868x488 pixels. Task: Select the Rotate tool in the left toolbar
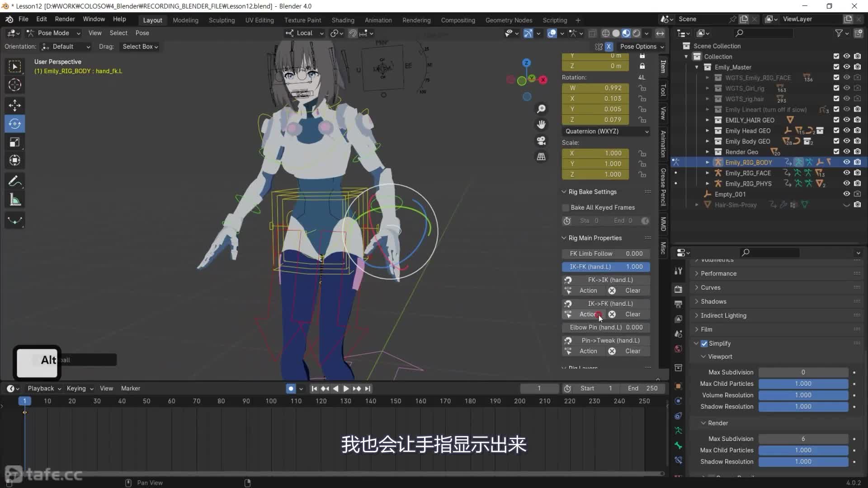[x=15, y=123]
